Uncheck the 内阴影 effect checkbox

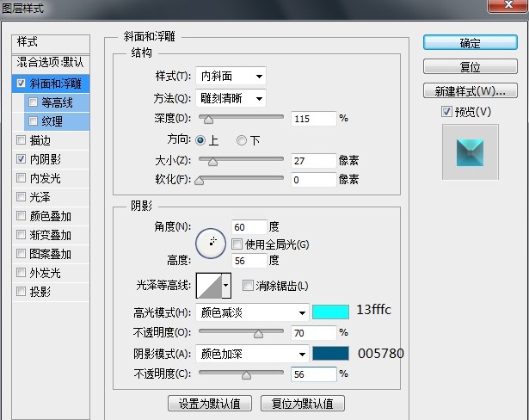[x=21, y=158]
